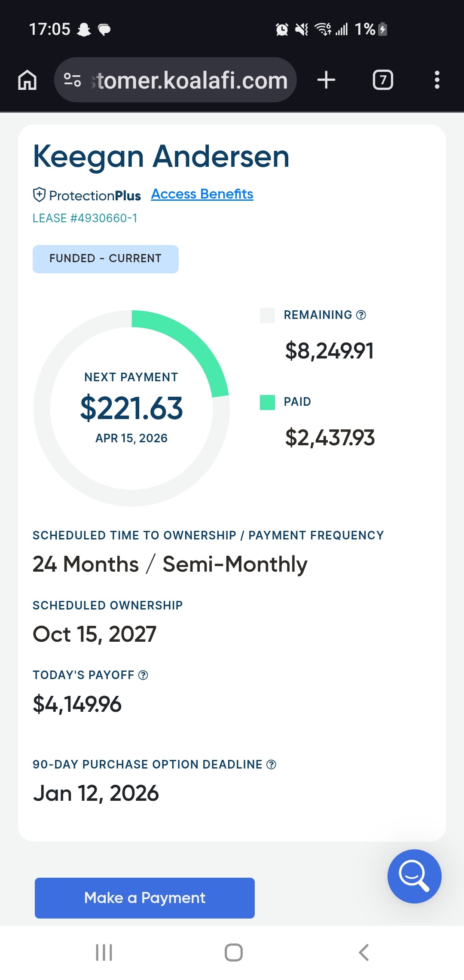Open the Access Benefits link
The width and height of the screenshot is (464, 980).
coord(202,194)
